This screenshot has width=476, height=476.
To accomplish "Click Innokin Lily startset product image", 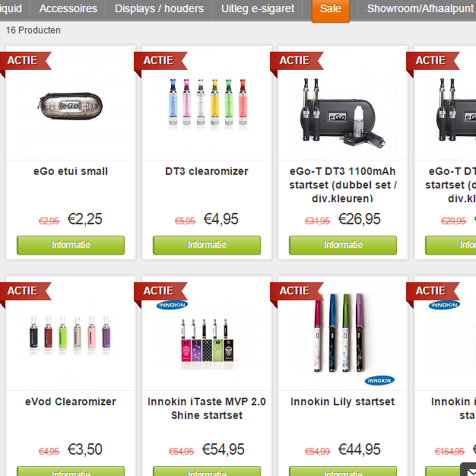I will pyautogui.click(x=343, y=333).
